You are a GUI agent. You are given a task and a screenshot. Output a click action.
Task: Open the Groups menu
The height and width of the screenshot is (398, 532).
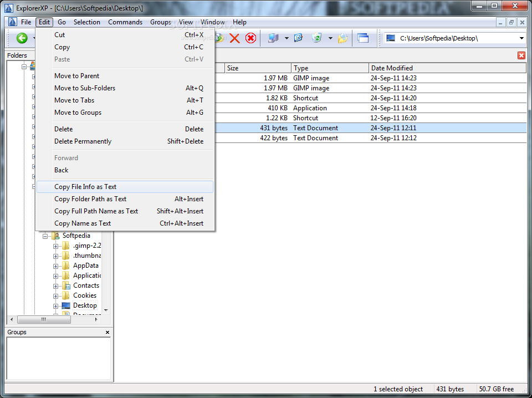[161, 22]
